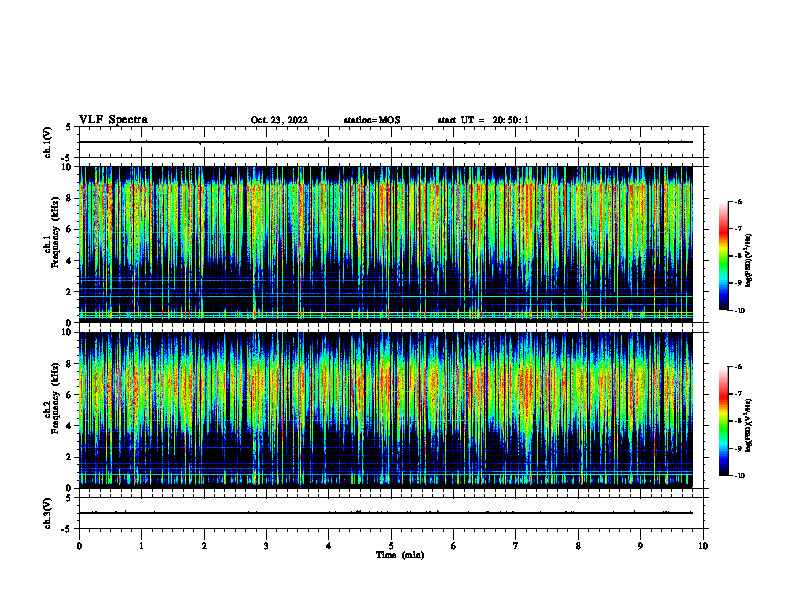Image resolution: width=792 pixels, height=612 pixels.
Task: Click the "5" tick on the ch.1(V) axis
Action: coord(69,127)
